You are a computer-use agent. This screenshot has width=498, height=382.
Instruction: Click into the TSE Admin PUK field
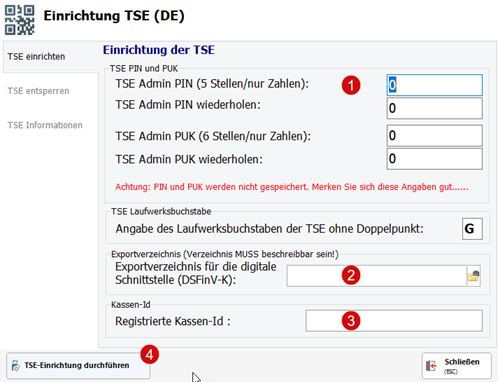[x=434, y=136]
